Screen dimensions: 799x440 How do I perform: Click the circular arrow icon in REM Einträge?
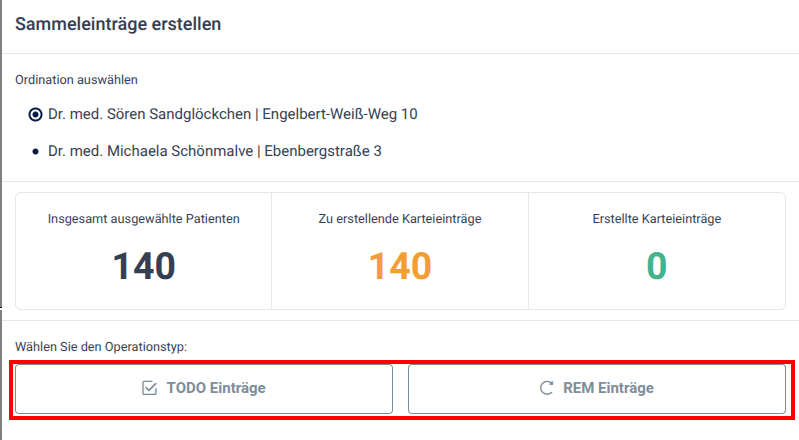546,388
